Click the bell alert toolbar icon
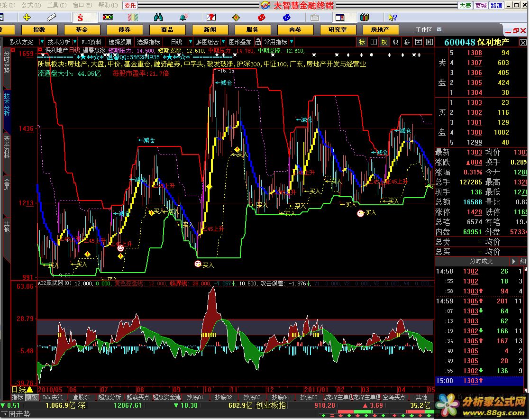 pos(183,17)
